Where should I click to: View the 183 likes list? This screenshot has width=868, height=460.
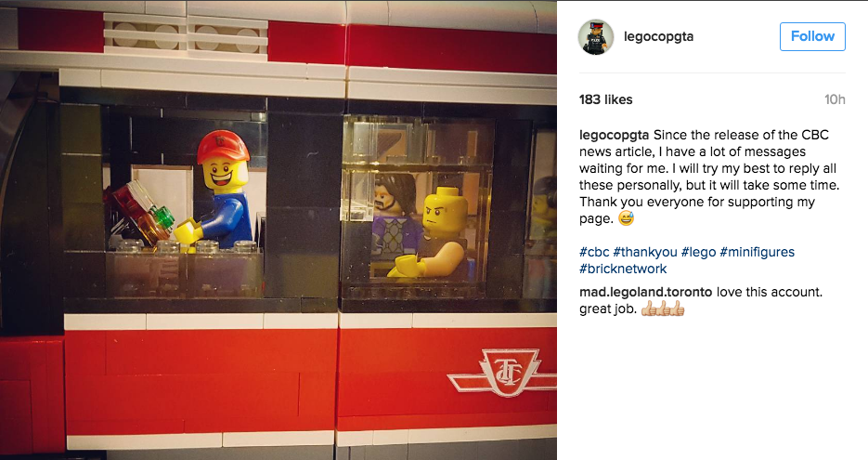point(605,99)
